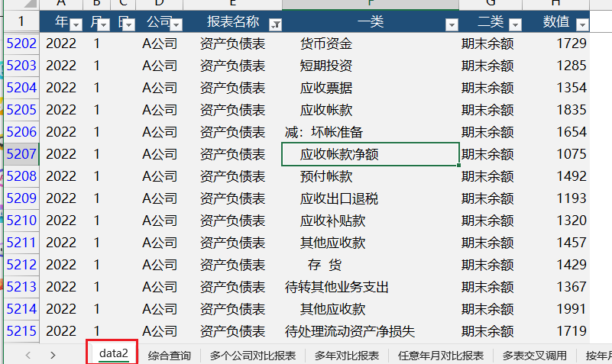Select the 2022 cell in row 5206
This screenshot has height=364, width=612.
pos(61,132)
